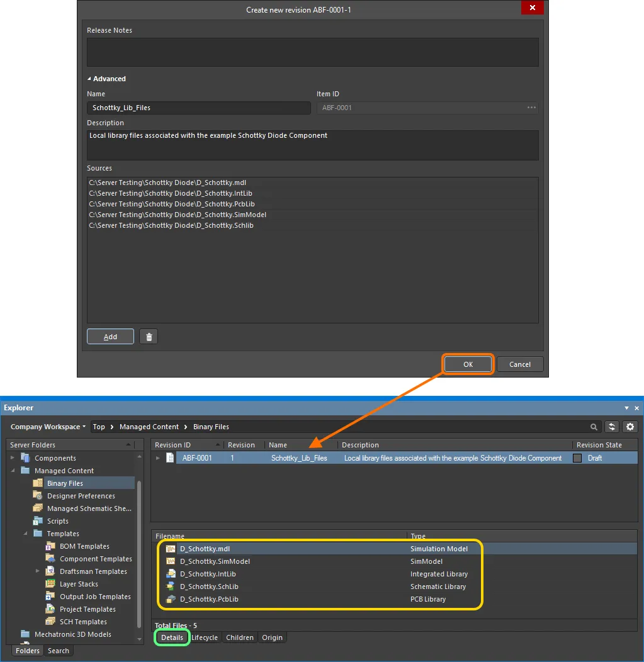The height and width of the screenshot is (662, 644).
Task: Select the D_Schottky.mdl source path
Action: click(x=312, y=182)
